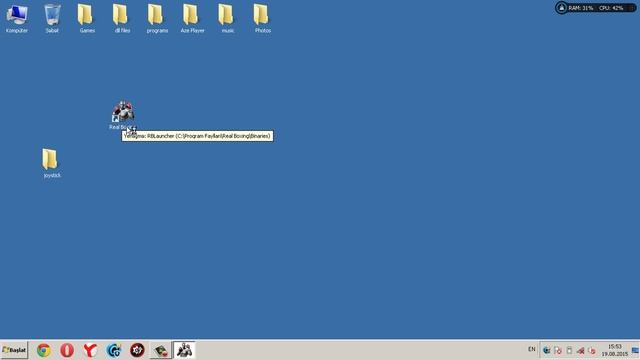Click the battery-like tray icon
Viewport: 640px width, 360px height.
coord(569,350)
